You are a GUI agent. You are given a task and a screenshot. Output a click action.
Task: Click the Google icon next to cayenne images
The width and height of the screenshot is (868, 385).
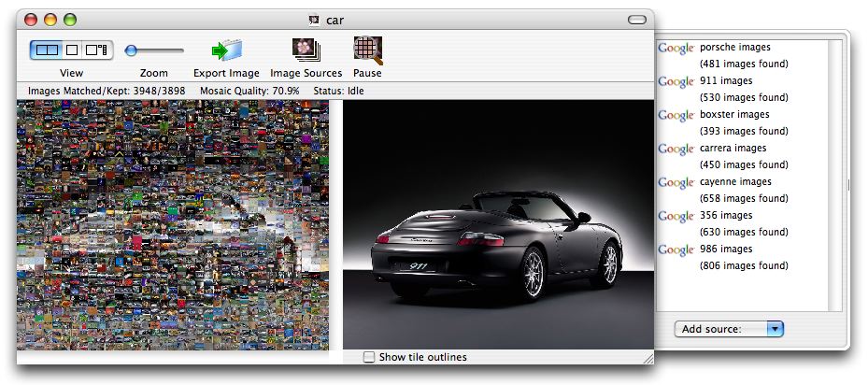tap(676, 183)
